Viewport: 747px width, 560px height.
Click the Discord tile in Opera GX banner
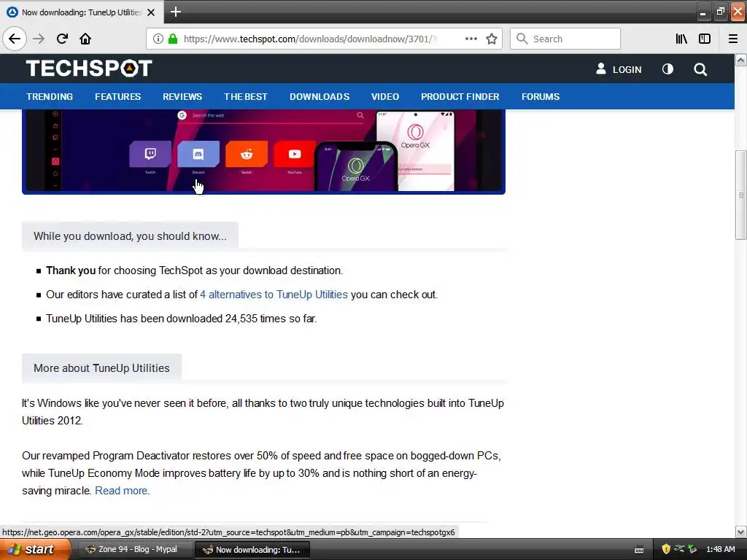[x=198, y=155]
